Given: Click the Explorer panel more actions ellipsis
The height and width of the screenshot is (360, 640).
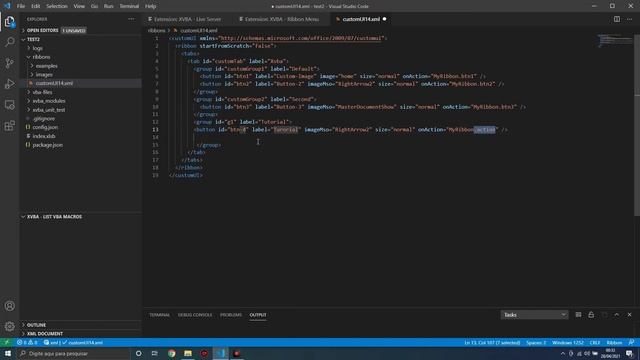Looking at the screenshot, I should (131, 19).
